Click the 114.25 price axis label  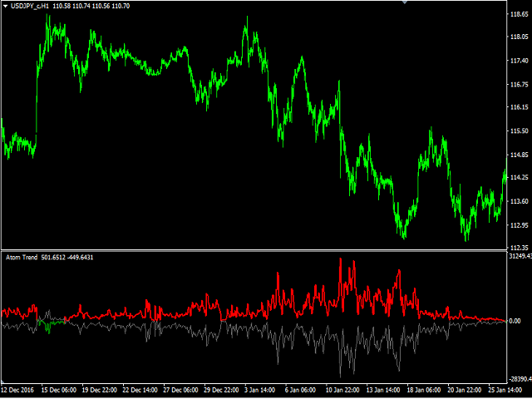point(520,177)
